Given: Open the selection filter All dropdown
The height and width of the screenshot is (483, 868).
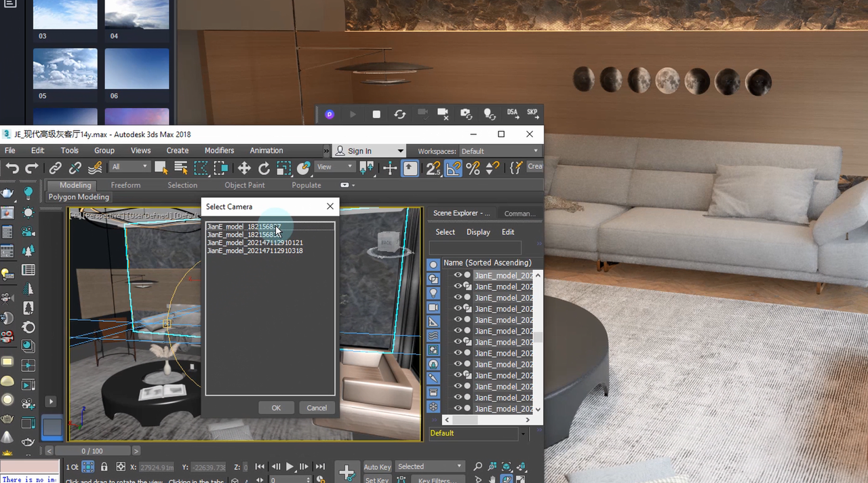Looking at the screenshot, I should coord(130,167).
